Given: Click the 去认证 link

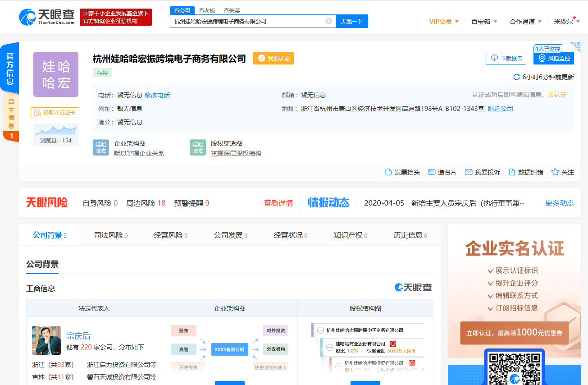Looking at the screenshot, I should [x=557, y=95].
